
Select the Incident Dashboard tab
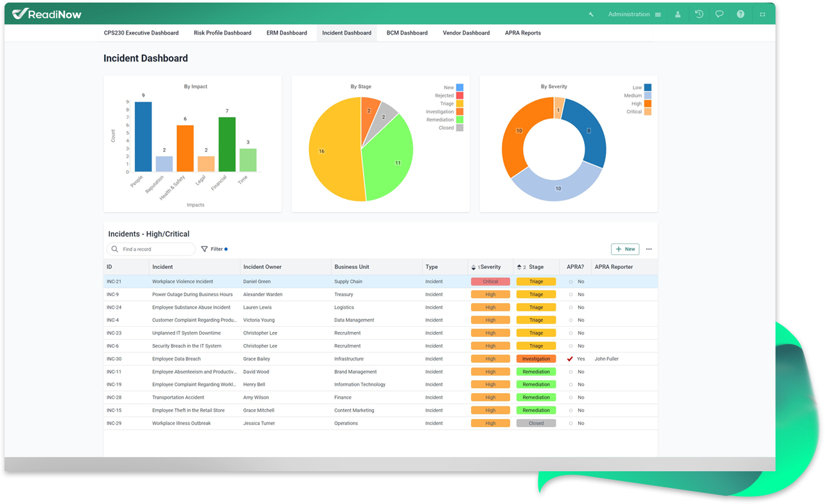(x=347, y=33)
